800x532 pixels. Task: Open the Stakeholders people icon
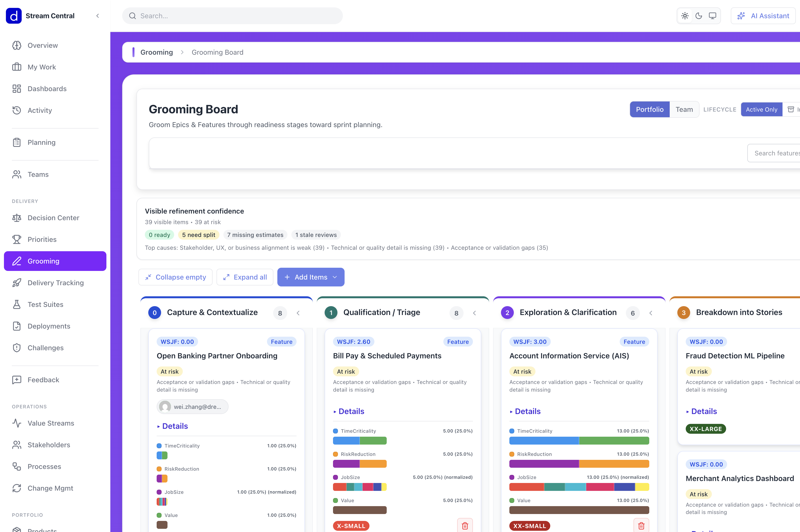[17, 445]
